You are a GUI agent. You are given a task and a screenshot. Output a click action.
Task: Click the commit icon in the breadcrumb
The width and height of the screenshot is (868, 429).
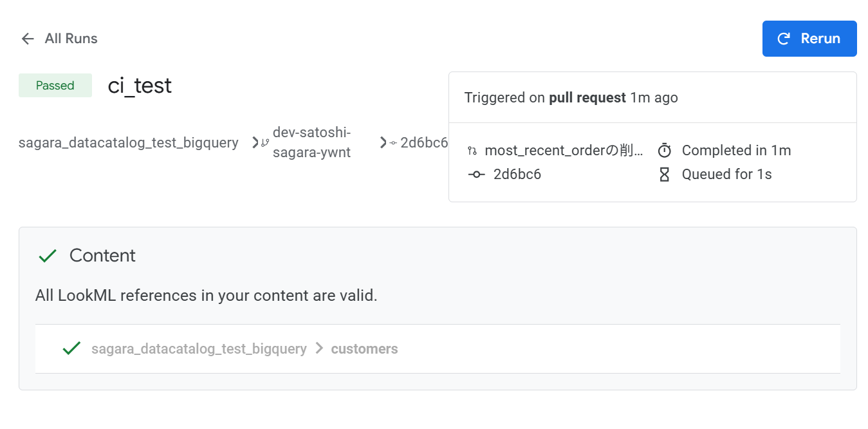tap(393, 143)
